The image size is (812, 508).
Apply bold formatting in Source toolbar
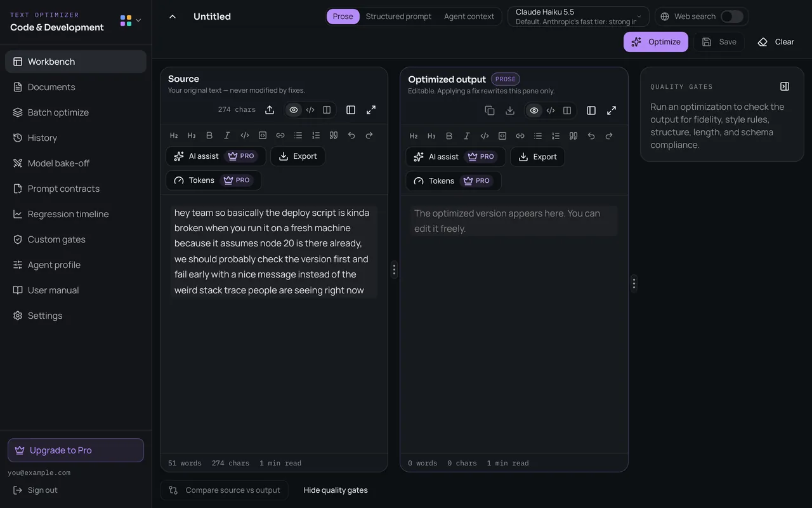(x=209, y=135)
